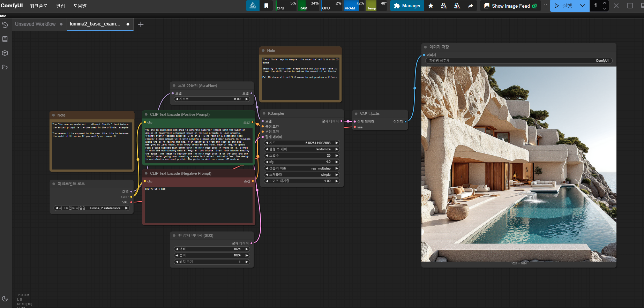This screenshot has height=308, width=644.
Task: Click the Show Image Feed button
Action: (510, 6)
